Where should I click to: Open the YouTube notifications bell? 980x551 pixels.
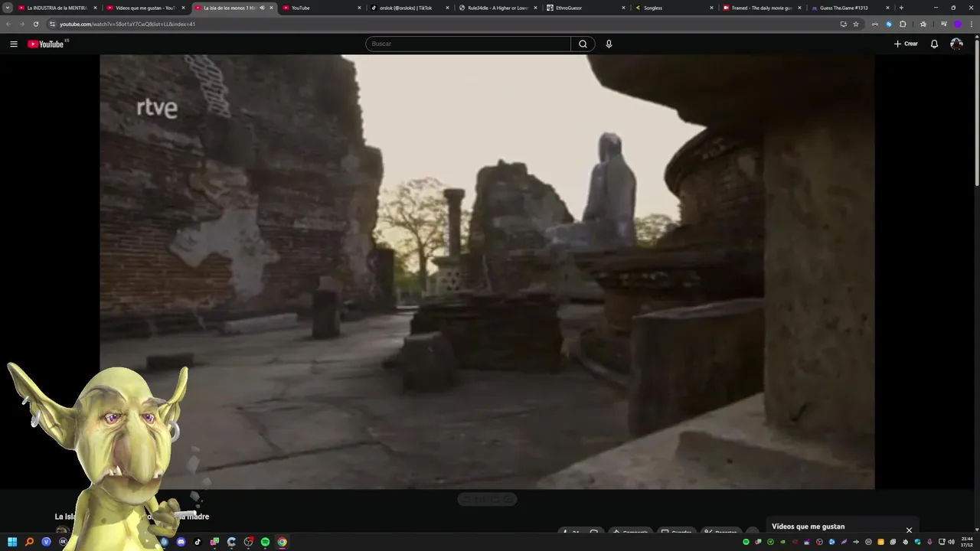coord(934,44)
